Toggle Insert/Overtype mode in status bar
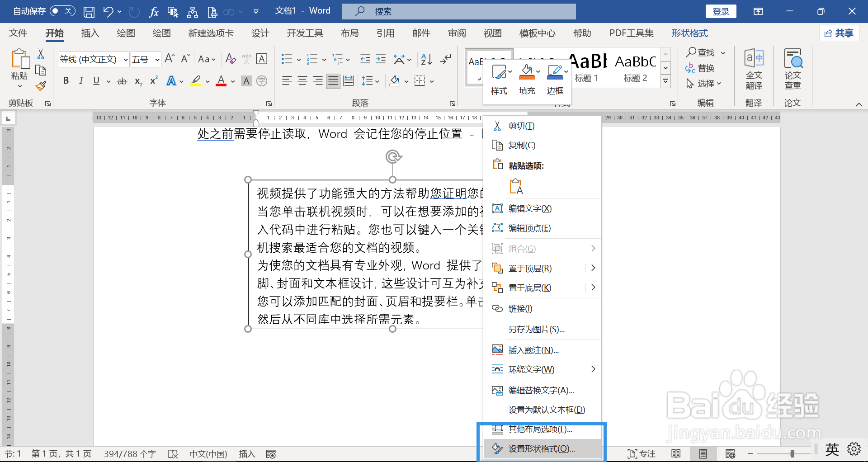The image size is (868, 462). 247,454
